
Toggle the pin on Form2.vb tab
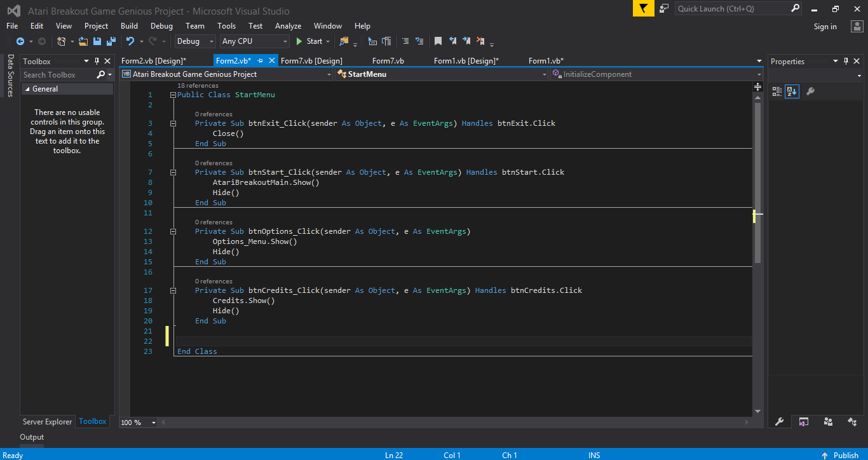click(x=260, y=61)
